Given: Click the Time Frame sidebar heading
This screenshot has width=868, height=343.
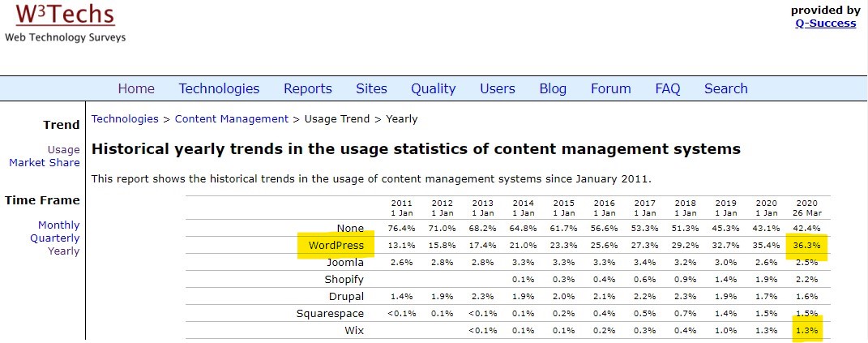Looking at the screenshot, I should tap(43, 200).
